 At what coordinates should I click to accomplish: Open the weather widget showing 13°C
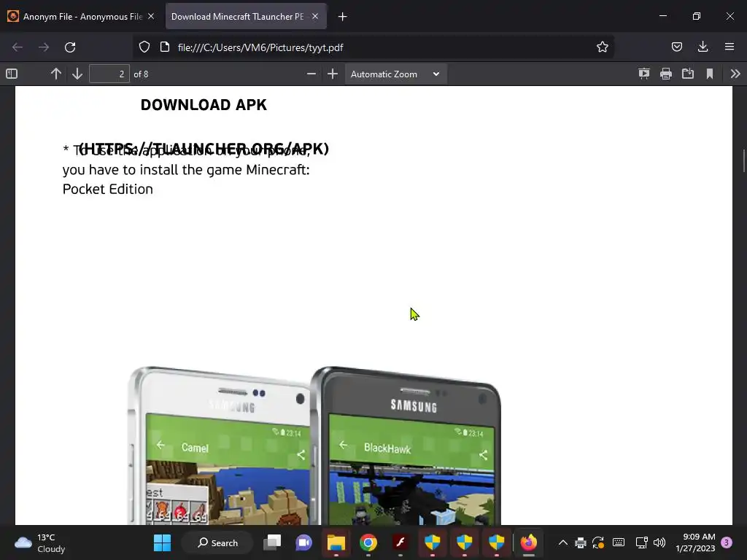pyautogui.click(x=40, y=542)
